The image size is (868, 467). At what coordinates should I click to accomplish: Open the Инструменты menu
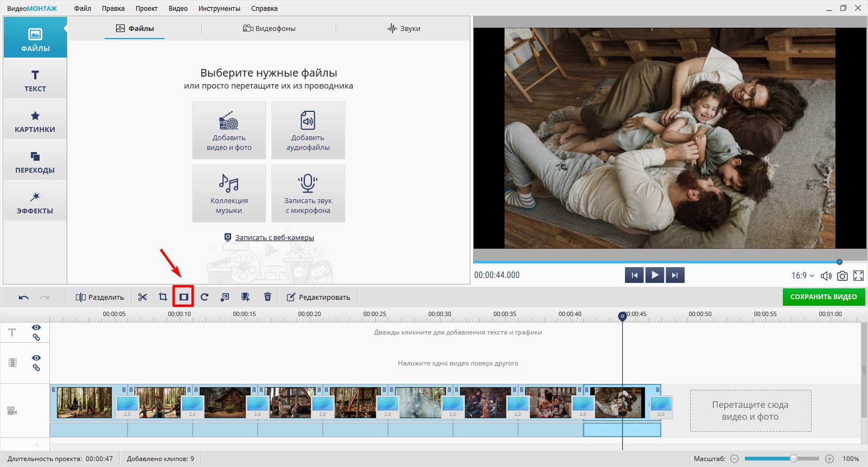click(x=219, y=9)
